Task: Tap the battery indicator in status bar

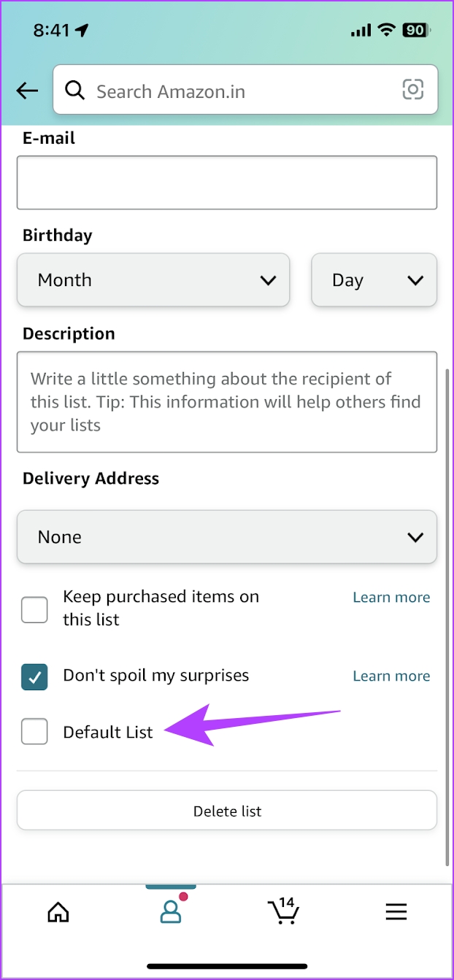Action: (x=415, y=30)
